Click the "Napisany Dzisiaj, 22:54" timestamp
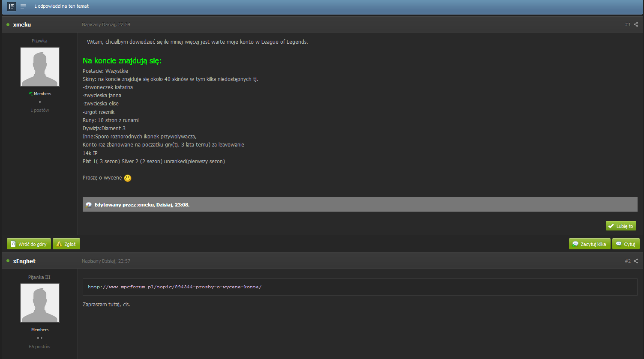The image size is (644, 359). [106, 25]
